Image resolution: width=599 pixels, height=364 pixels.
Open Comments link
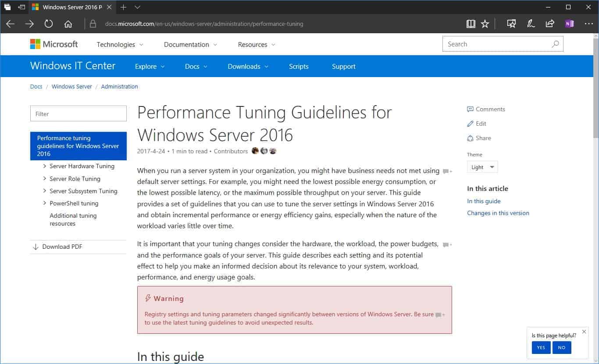(486, 109)
